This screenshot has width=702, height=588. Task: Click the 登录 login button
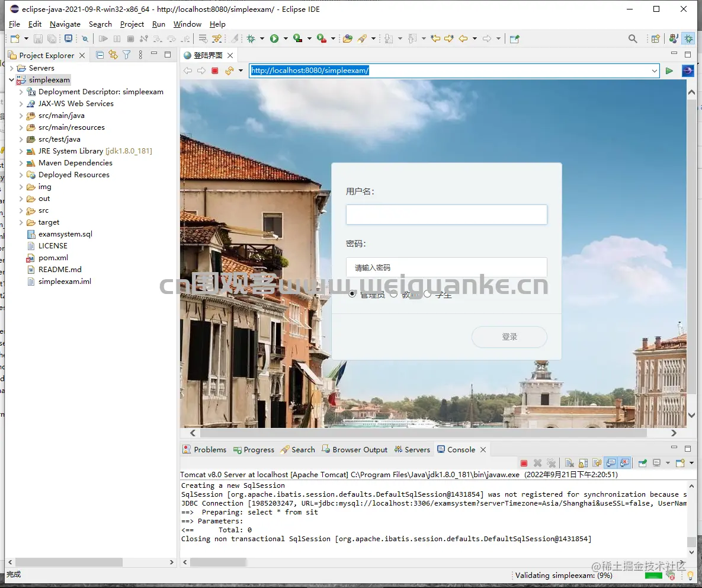509,337
